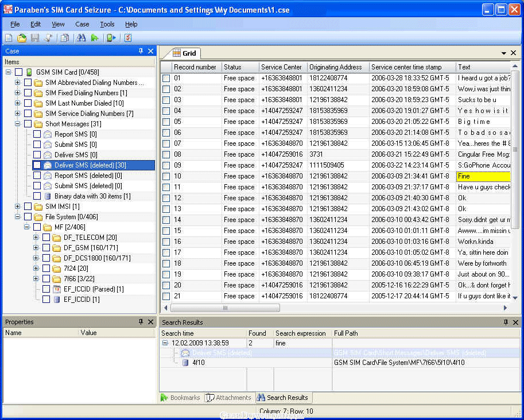Click the New case toolbar icon
524x420 pixels.
[9, 38]
